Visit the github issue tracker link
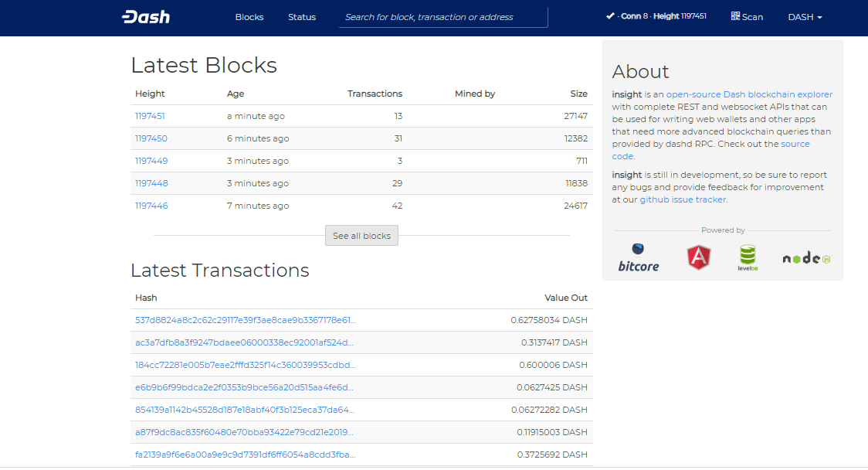The width and height of the screenshot is (868, 470). point(683,199)
